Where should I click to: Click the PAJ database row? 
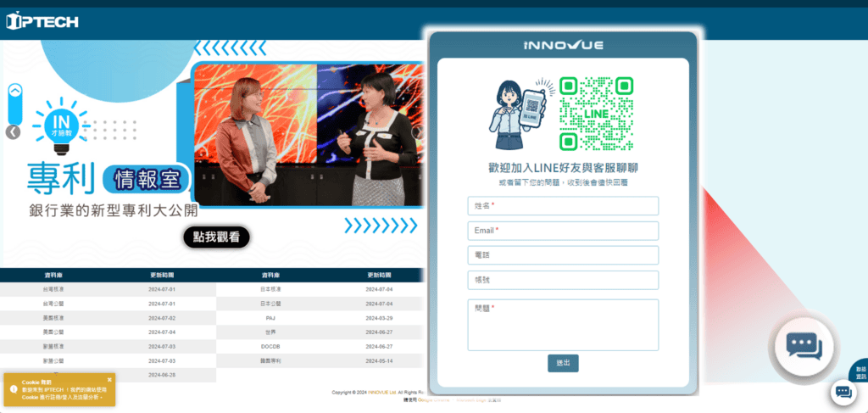[x=270, y=318]
